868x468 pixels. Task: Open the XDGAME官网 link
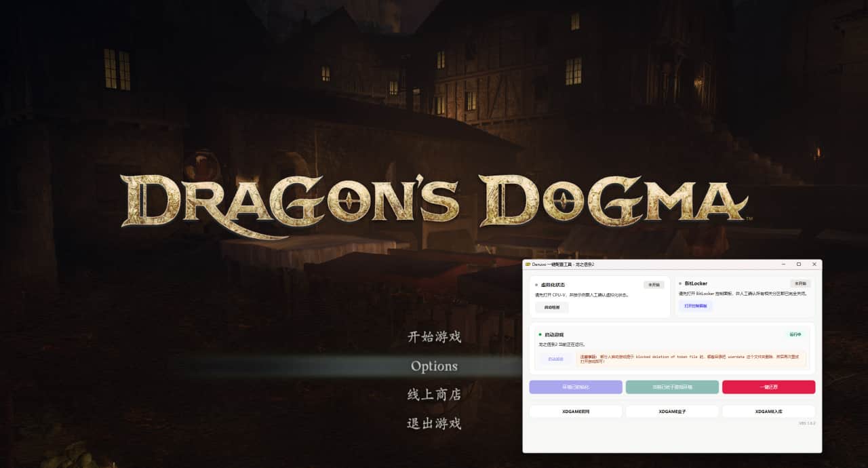pyautogui.click(x=575, y=412)
